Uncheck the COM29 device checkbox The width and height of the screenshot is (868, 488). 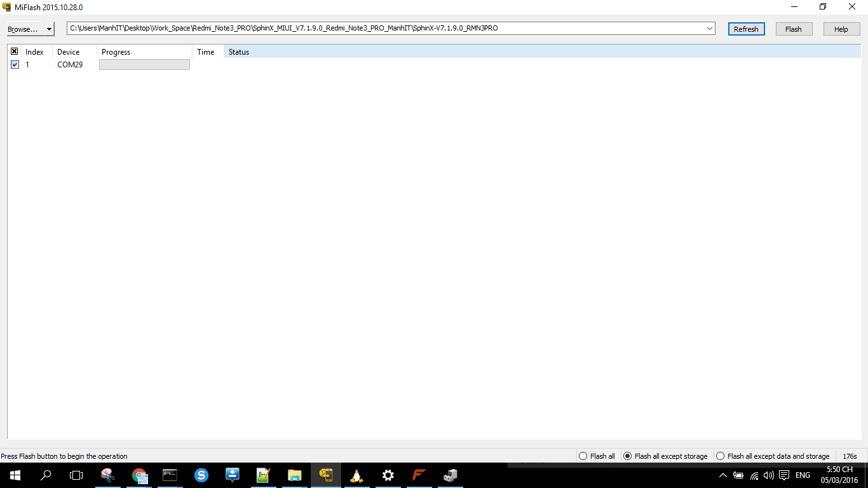point(15,65)
